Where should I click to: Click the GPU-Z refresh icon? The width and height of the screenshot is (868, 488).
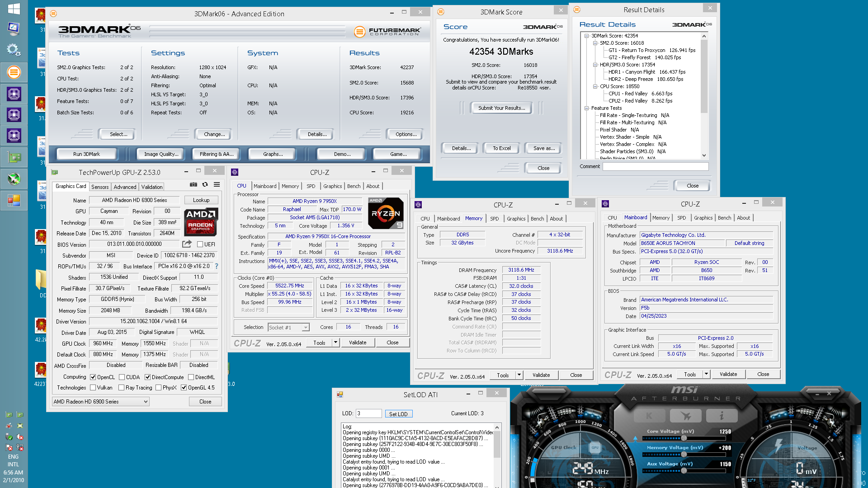click(205, 184)
